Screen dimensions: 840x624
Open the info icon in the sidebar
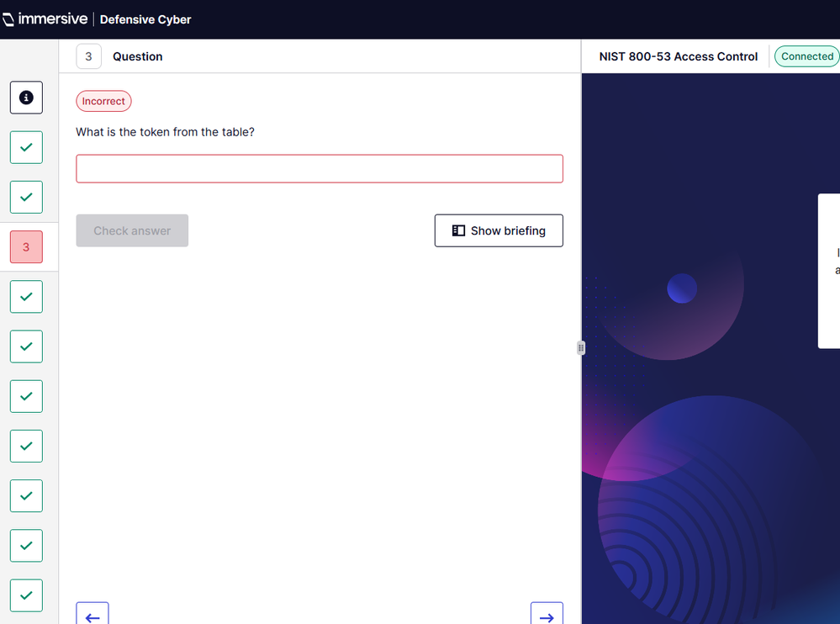(x=26, y=98)
